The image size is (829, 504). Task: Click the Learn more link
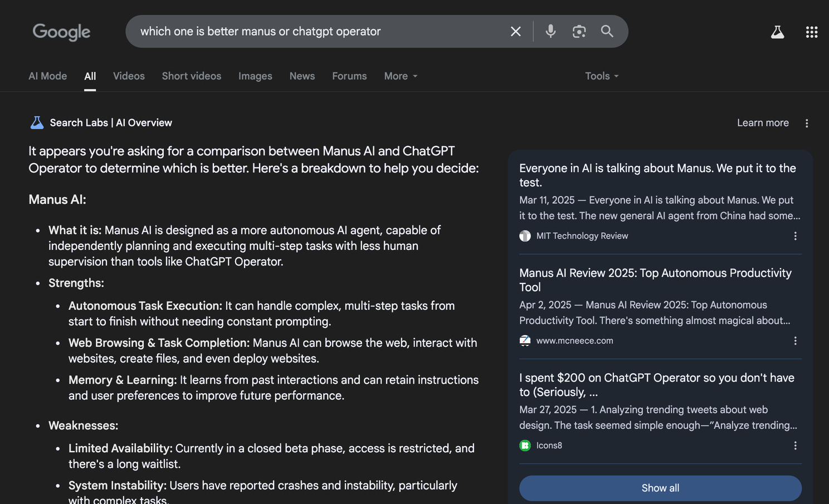pyautogui.click(x=763, y=123)
